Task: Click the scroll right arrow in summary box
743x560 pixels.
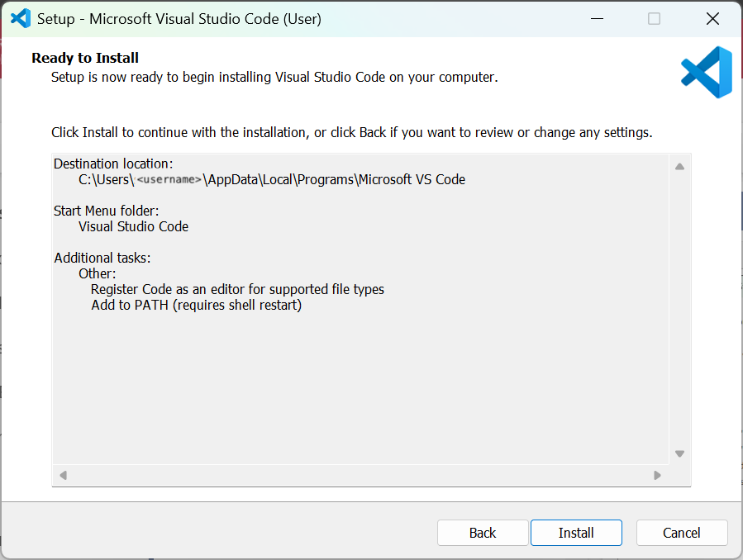Action: 657,475
